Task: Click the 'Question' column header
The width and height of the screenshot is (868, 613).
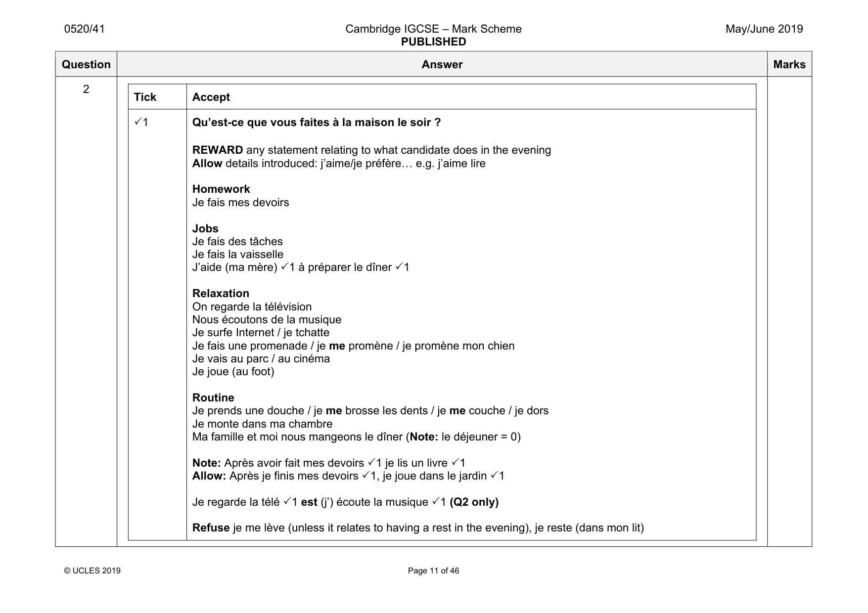Action: pos(86,65)
